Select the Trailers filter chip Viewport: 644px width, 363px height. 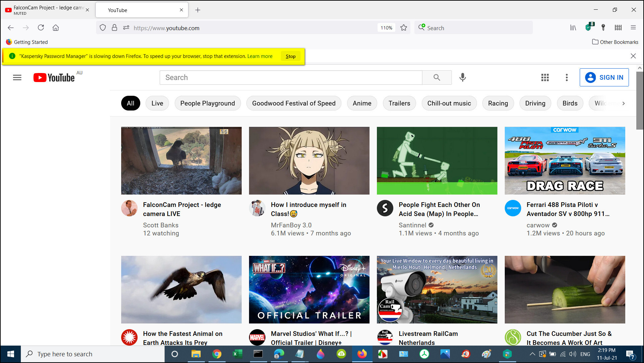399,103
